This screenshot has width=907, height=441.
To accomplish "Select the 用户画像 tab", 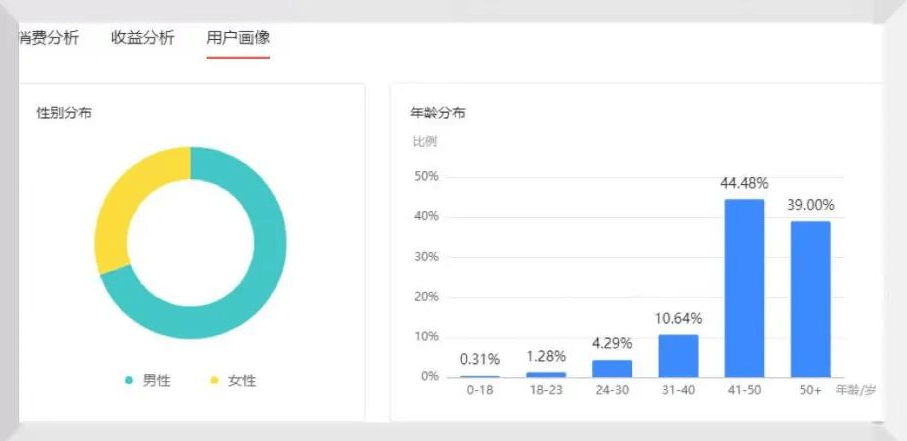I will click(237, 38).
